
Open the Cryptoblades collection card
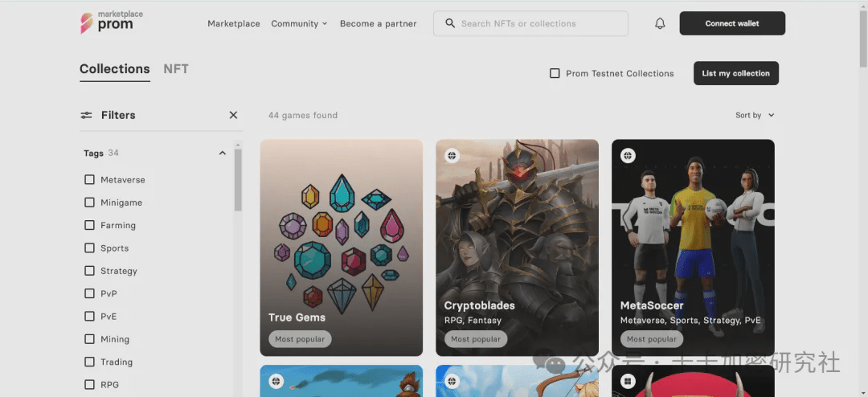[x=517, y=248]
